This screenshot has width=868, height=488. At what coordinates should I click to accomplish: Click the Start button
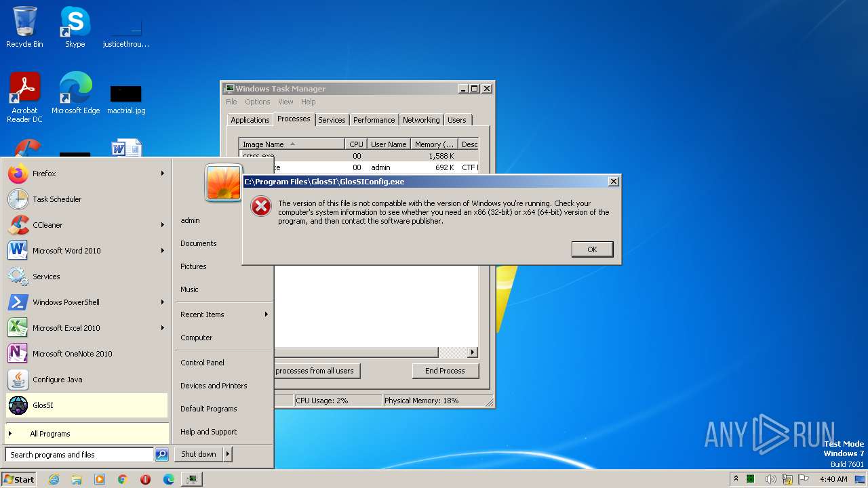point(19,479)
